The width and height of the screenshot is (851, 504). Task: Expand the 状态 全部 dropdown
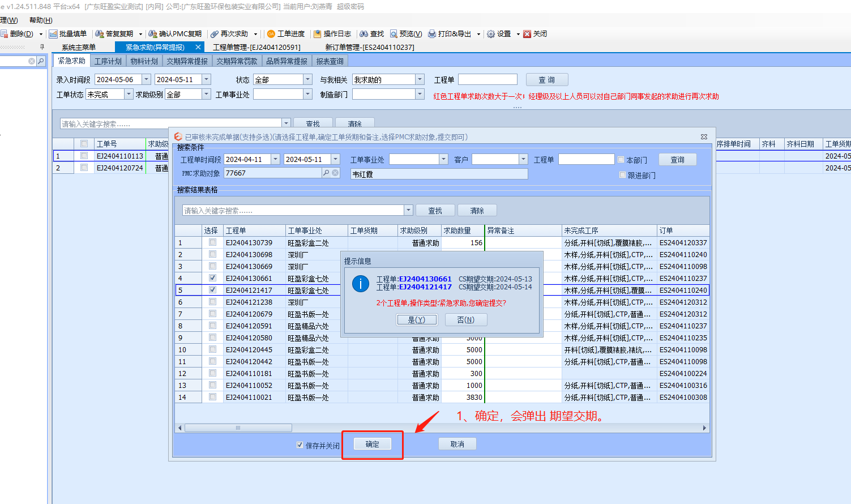(x=307, y=79)
